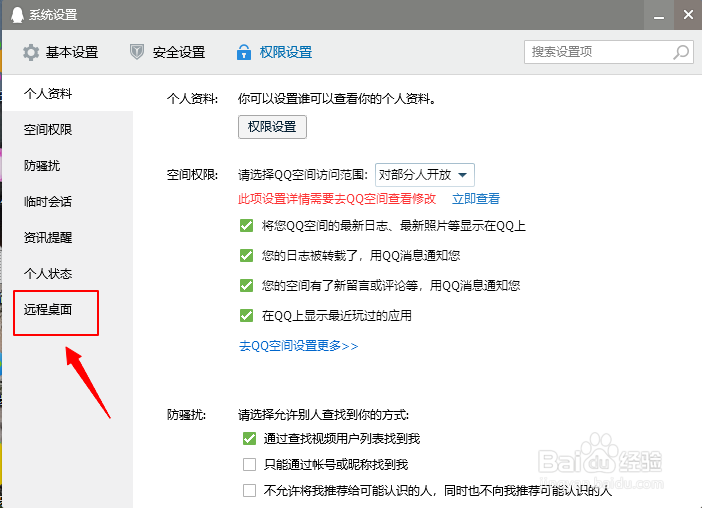The height and width of the screenshot is (508, 702).
Task: Click the blue lock icon for 权限设置
Action: pyautogui.click(x=244, y=52)
